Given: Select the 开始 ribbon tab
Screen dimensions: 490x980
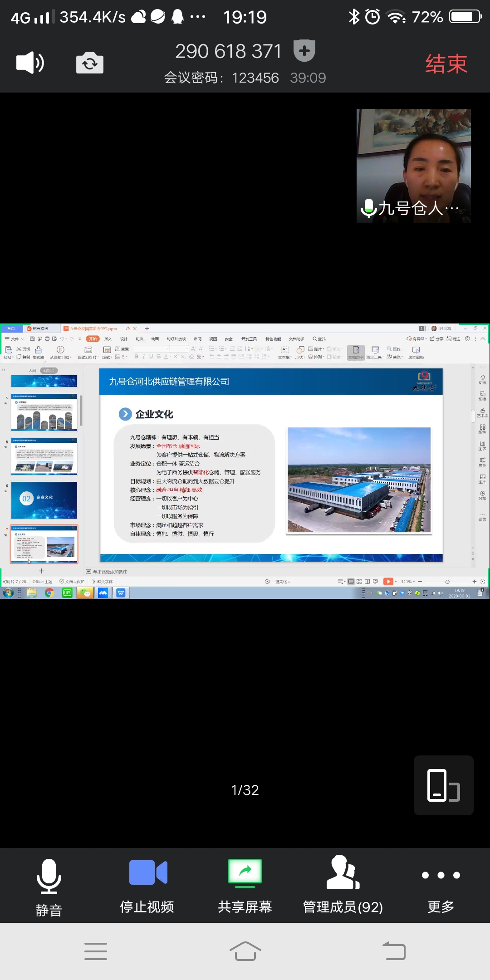Looking at the screenshot, I should (x=93, y=339).
